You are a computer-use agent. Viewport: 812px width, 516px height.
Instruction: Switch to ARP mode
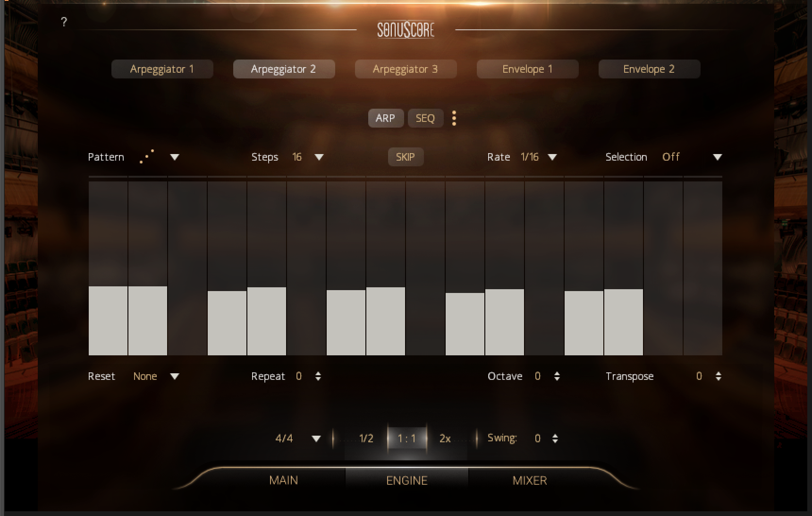(x=385, y=118)
